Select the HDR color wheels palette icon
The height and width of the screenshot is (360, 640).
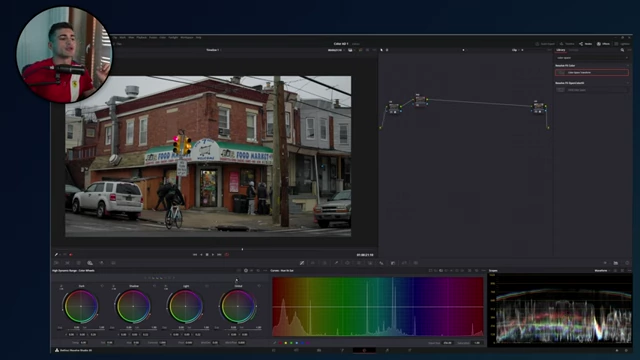90,263
